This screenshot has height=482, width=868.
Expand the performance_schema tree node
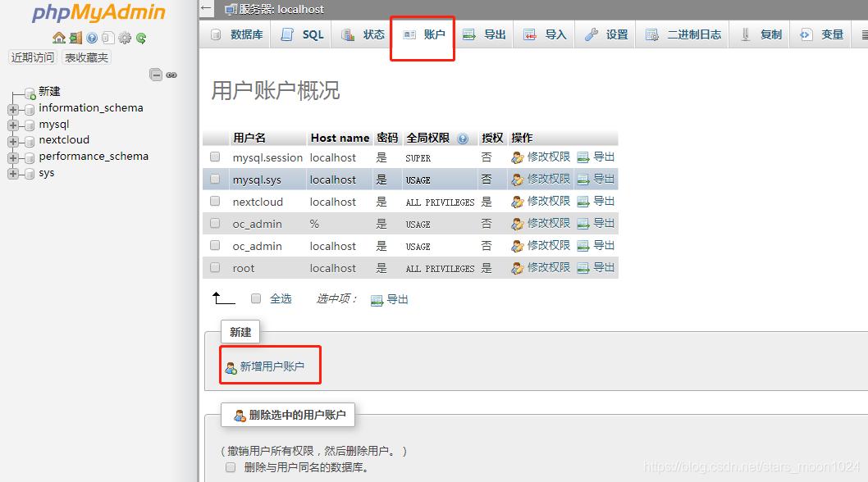pos(12,157)
